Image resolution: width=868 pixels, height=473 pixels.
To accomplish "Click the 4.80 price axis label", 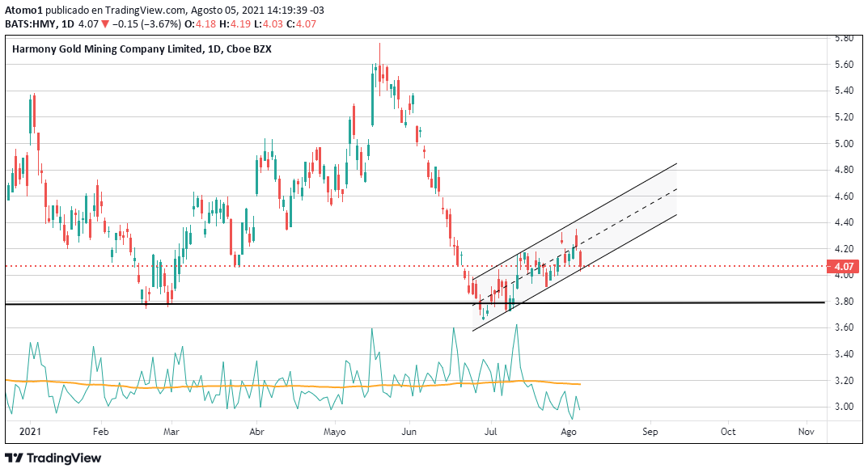I will pyautogui.click(x=845, y=170).
